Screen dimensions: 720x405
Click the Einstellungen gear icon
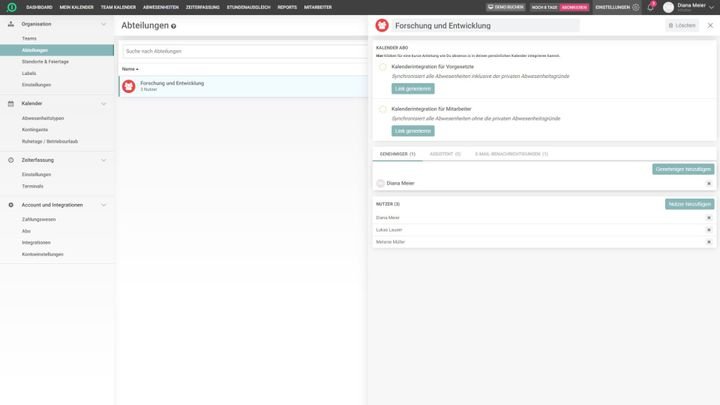[x=636, y=7]
